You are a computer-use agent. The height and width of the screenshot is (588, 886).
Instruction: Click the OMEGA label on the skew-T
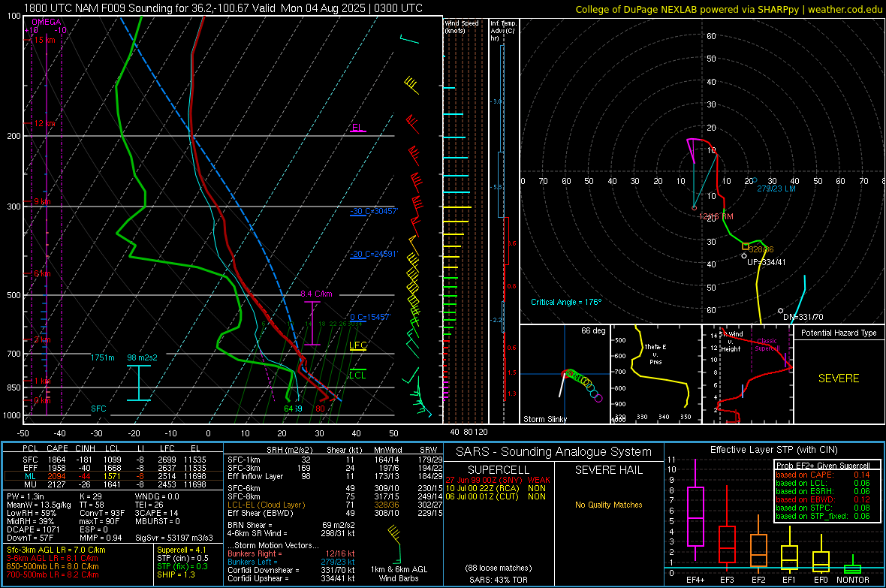[46, 22]
